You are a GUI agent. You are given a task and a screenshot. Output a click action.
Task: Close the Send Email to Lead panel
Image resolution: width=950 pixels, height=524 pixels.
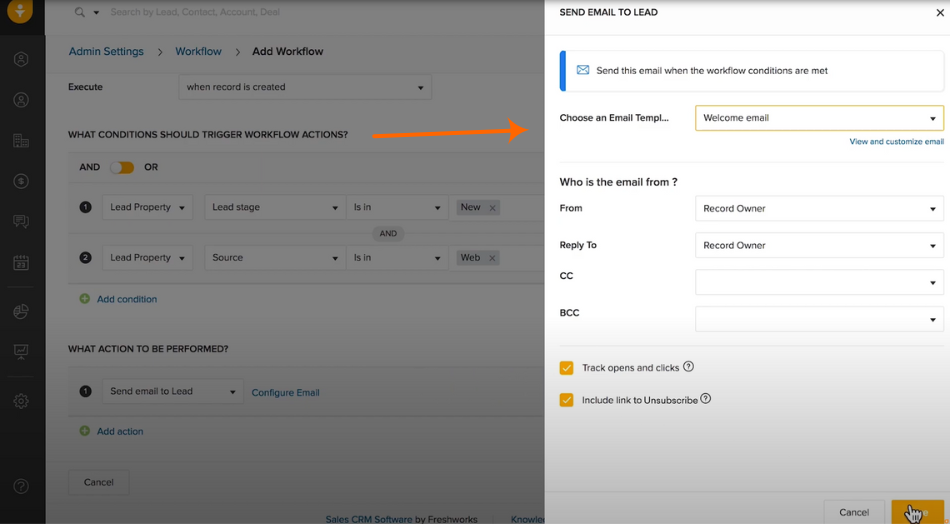(x=940, y=13)
